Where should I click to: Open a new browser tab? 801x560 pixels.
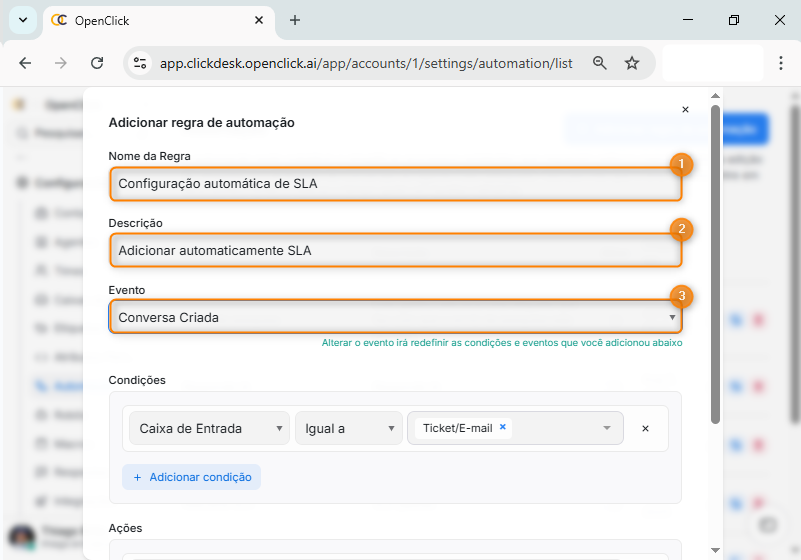[x=295, y=20]
